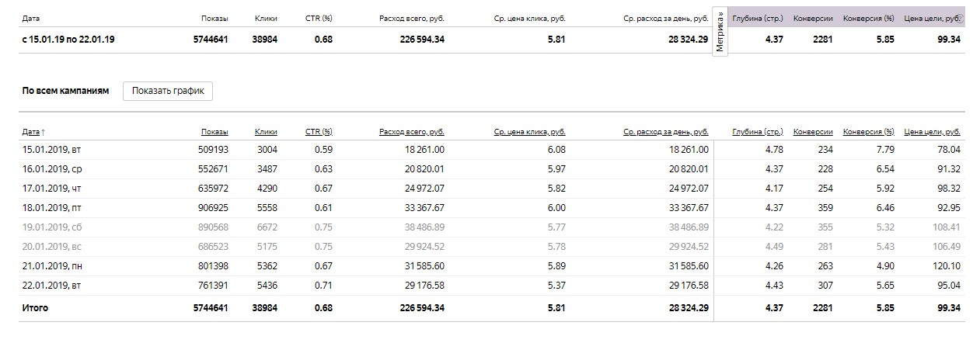980x350 pixels.
Task: Sort the table by Клики column
Action: tap(266, 132)
